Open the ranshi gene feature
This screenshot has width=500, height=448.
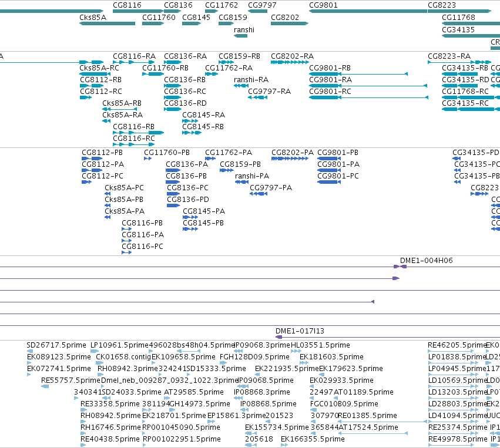click(x=241, y=36)
